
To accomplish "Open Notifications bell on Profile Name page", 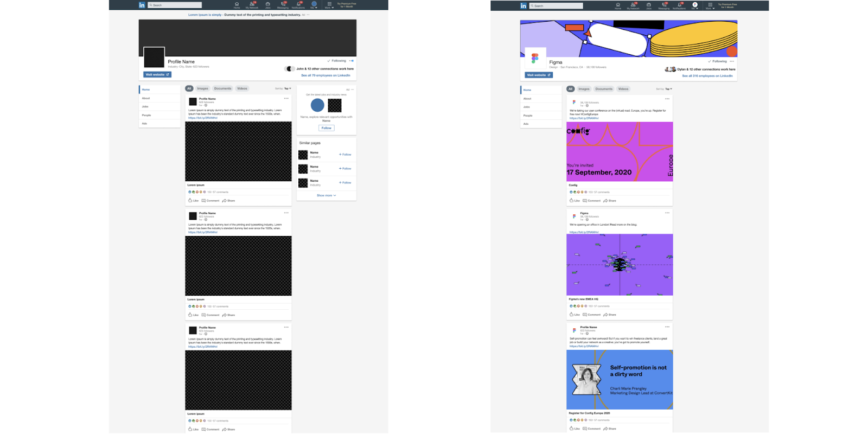I will tap(298, 5).
